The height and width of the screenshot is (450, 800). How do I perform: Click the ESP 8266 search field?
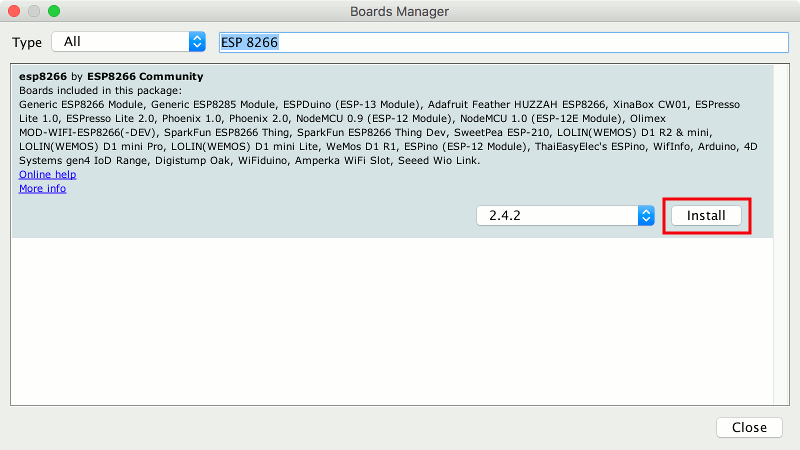(x=504, y=42)
